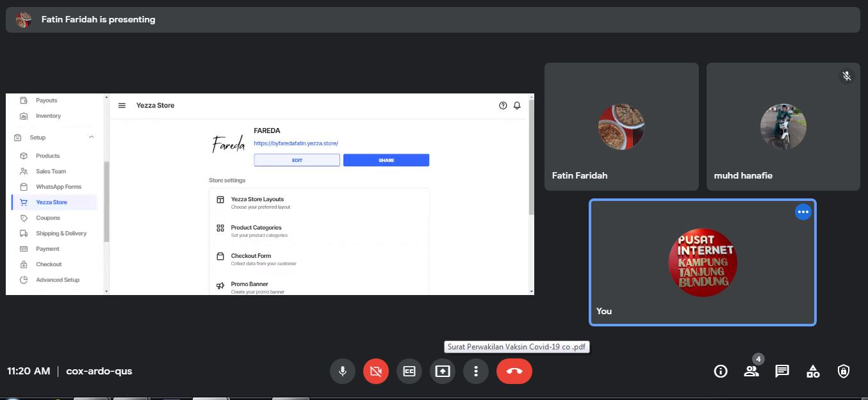
Task: Show the participants list
Action: click(x=751, y=371)
